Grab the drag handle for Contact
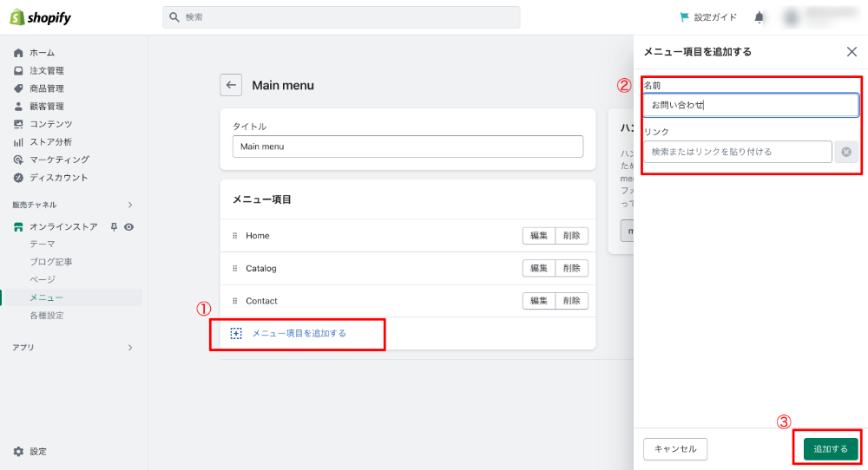The width and height of the screenshot is (868, 470). pos(234,301)
